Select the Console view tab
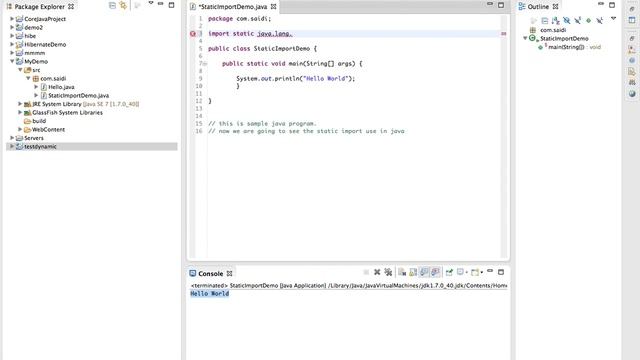The image size is (640, 360). point(210,273)
